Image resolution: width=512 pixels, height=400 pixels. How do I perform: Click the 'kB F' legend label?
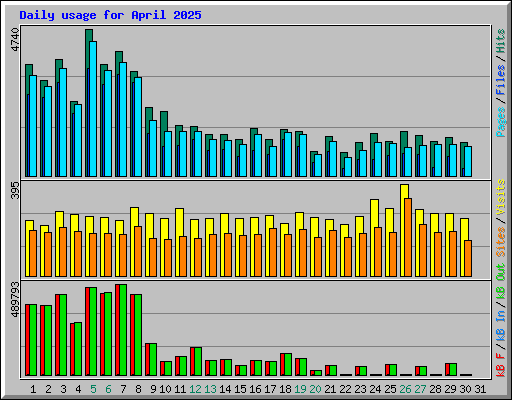[501, 365]
